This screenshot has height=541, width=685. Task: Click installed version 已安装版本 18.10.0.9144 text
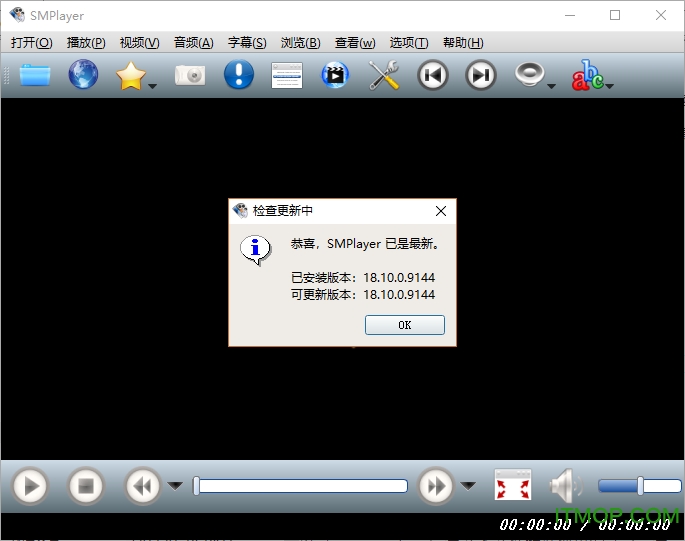coord(363,277)
